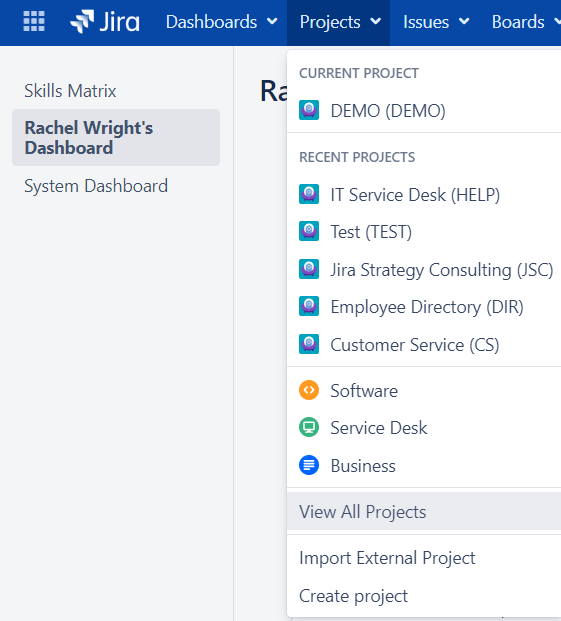Open the Issues dropdown menu

436,22
